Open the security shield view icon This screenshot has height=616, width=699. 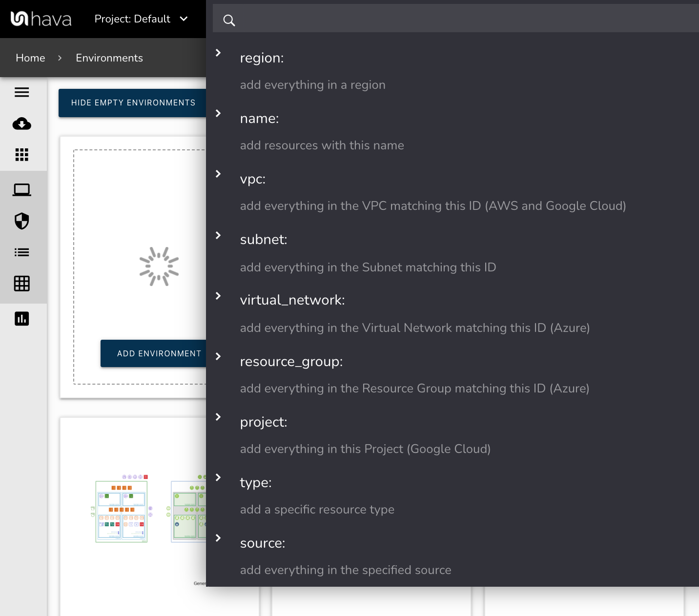21,221
